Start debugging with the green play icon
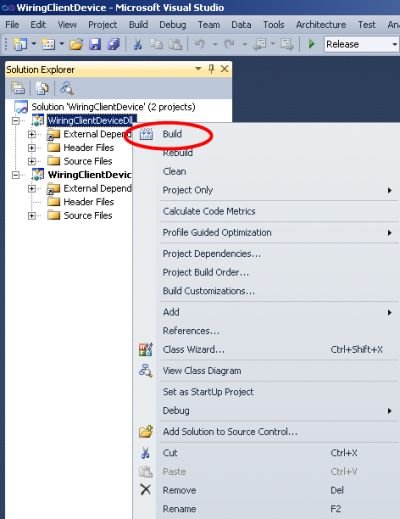Viewport: 400px width, 519px height. tap(312, 44)
